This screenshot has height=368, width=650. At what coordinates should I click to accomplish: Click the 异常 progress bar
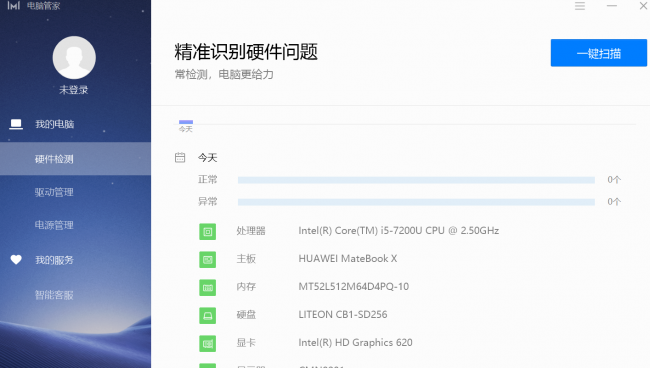click(416, 202)
